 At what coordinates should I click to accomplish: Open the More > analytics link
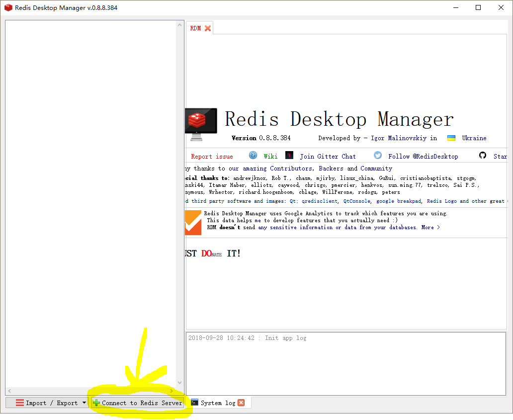(430, 227)
